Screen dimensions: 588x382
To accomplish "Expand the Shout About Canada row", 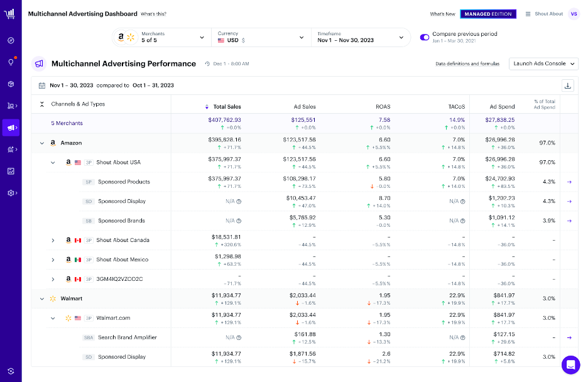I will coord(52,240).
